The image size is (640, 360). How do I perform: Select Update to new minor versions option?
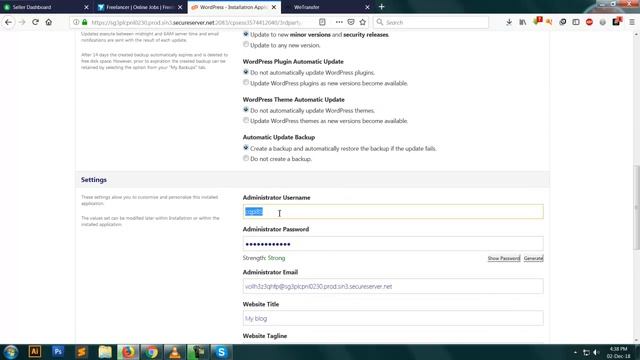(x=246, y=34)
